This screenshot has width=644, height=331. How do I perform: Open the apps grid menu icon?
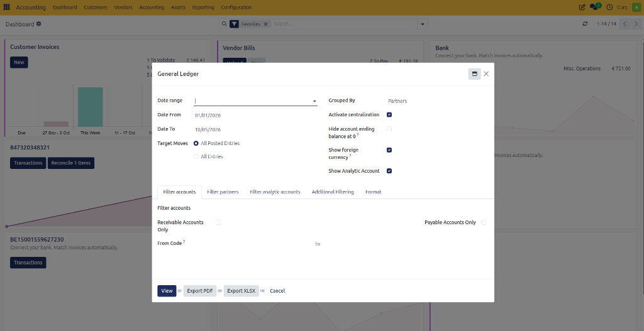click(6, 8)
